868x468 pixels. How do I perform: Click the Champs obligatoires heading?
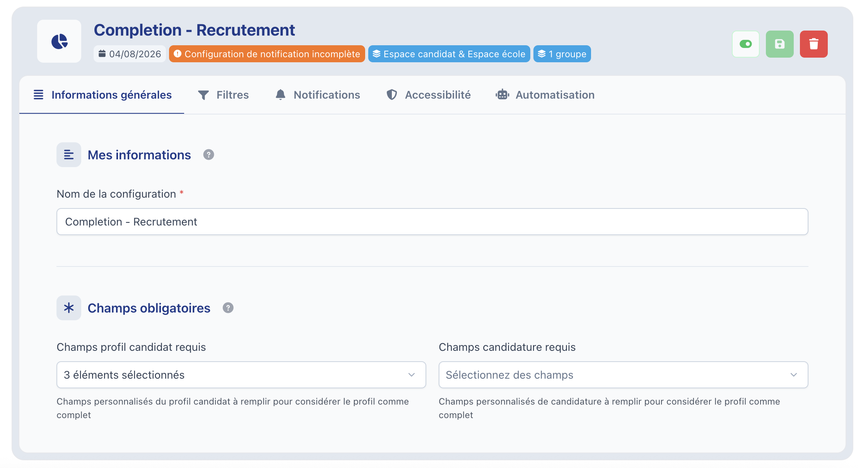149,308
